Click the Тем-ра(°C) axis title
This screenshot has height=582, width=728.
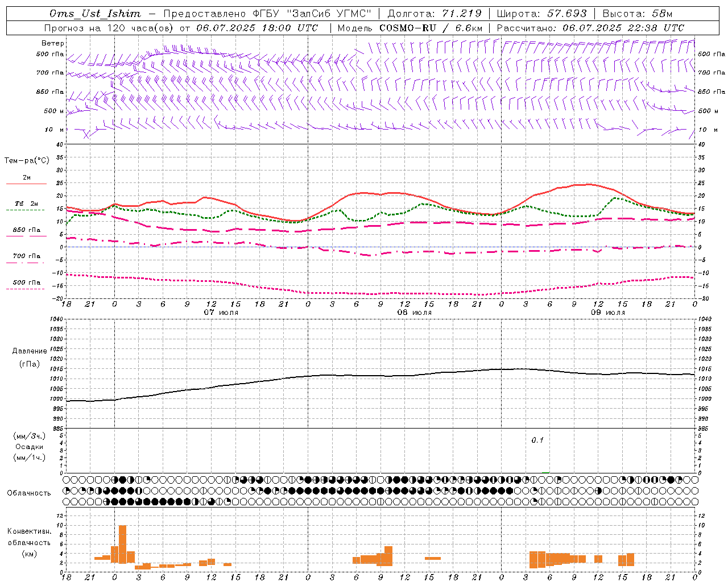(x=27, y=161)
